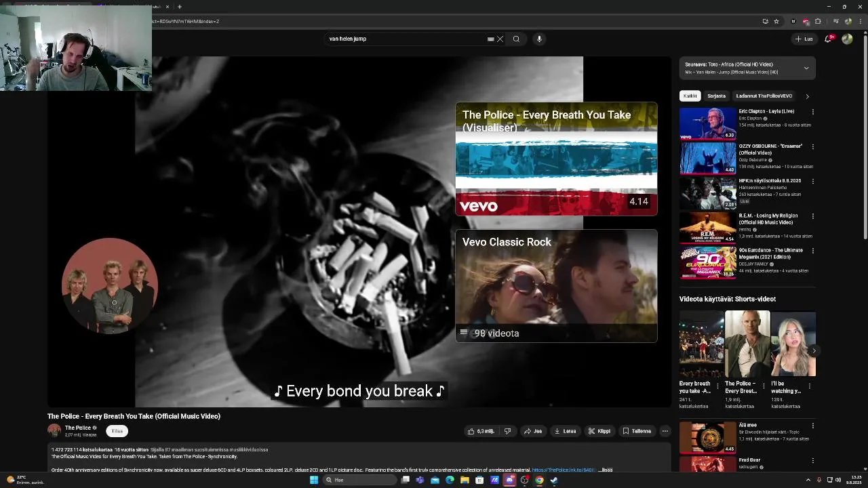Open Microsoft Edge from taskbar
Screen dimensions: 868x488
click(x=450, y=480)
